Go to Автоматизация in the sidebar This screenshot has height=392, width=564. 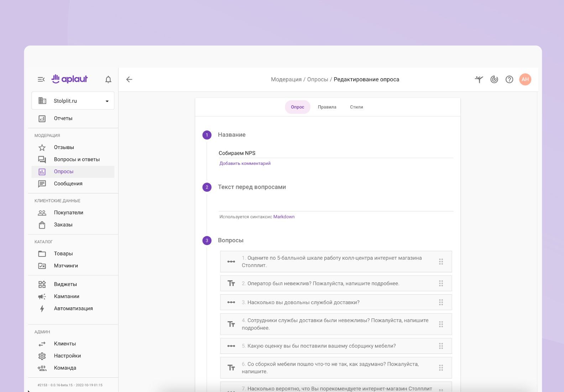(73, 308)
